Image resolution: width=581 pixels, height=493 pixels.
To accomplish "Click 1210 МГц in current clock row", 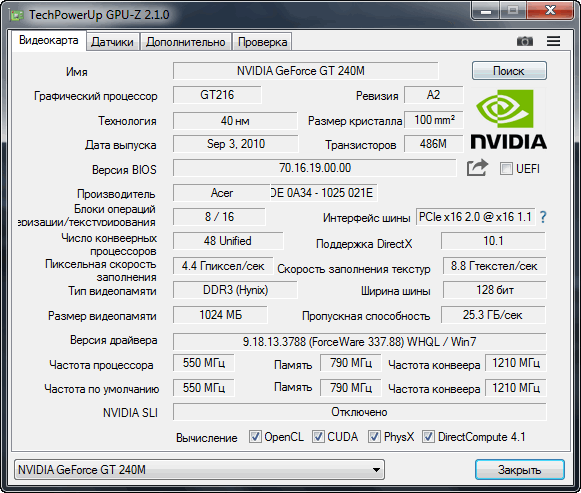I will pyautogui.click(x=515, y=363).
